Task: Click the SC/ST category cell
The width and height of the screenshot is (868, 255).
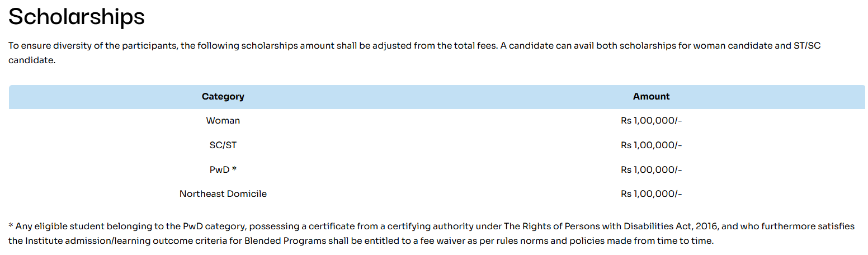Action: (223, 145)
